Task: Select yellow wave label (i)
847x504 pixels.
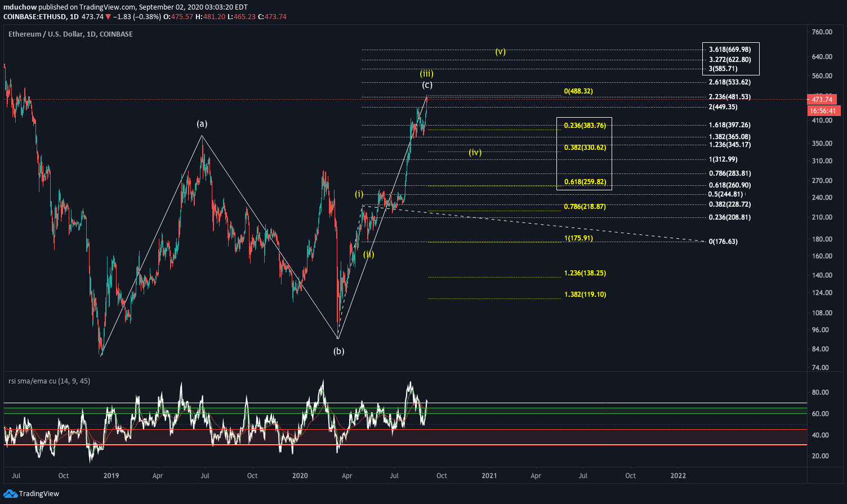Action: (x=359, y=194)
